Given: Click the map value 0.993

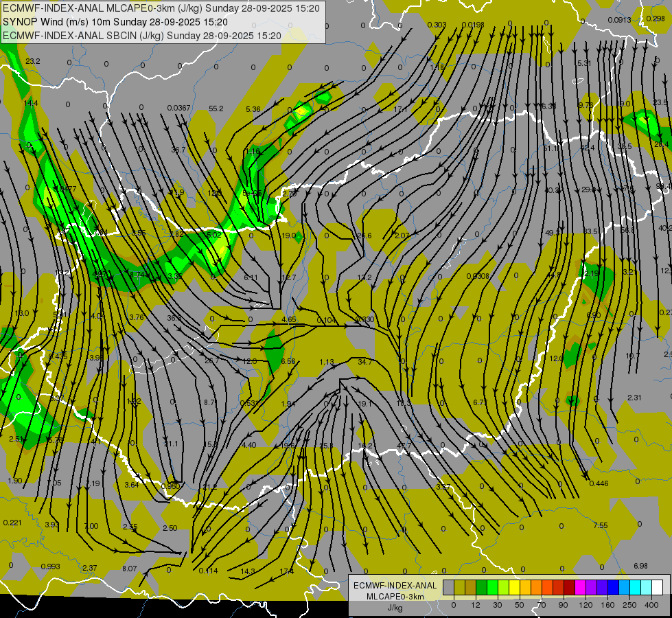Looking at the screenshot, I should [51, 566].
